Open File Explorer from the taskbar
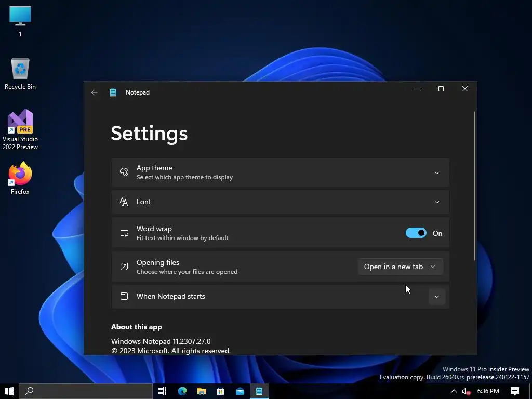This screenshot has height=399, width=532. (202, 391)
